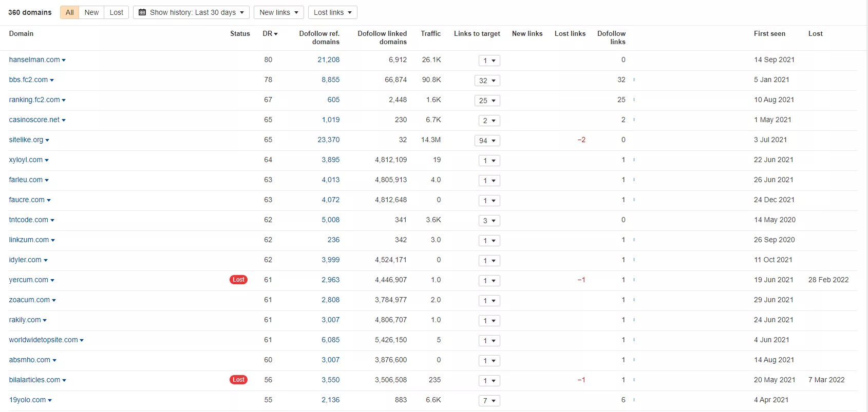The image size is (868, 412).
Task: Sort by the First seen column header
Action: click(x=769, y=34)
